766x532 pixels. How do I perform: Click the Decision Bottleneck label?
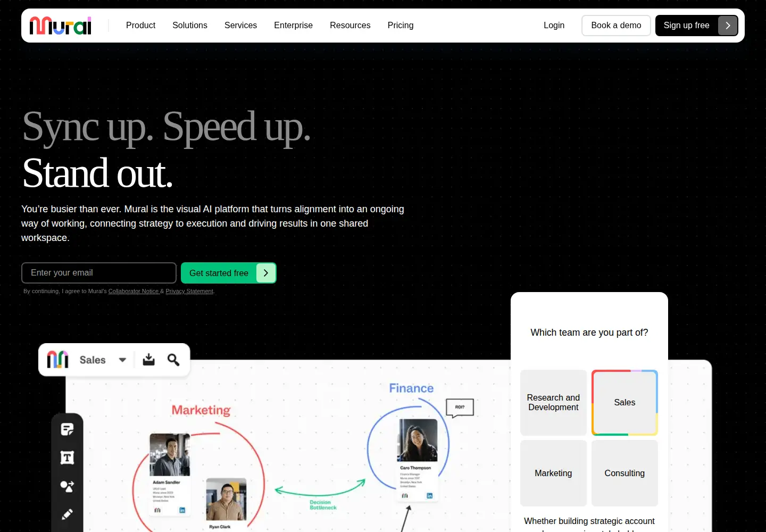click(x=323, y=505)
